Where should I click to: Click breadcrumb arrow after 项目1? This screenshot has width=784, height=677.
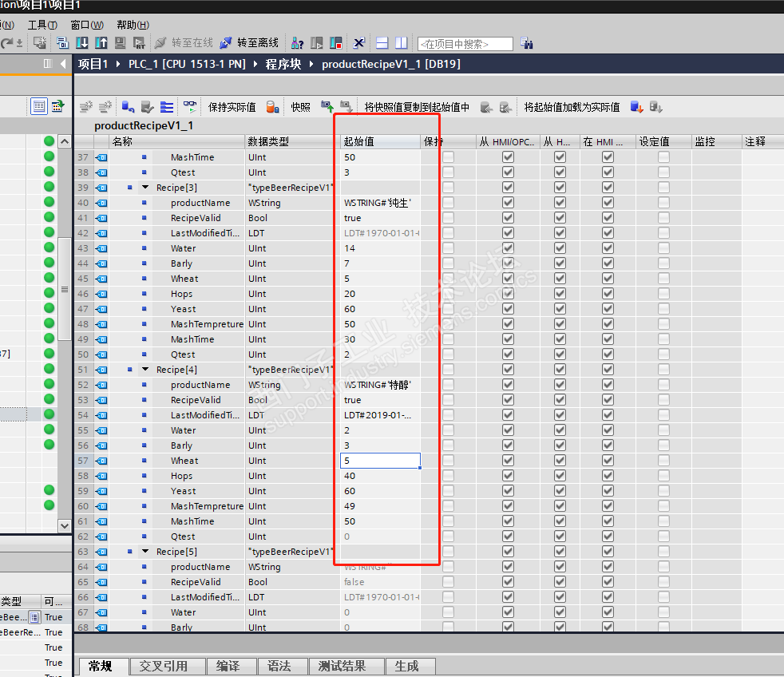118,64
